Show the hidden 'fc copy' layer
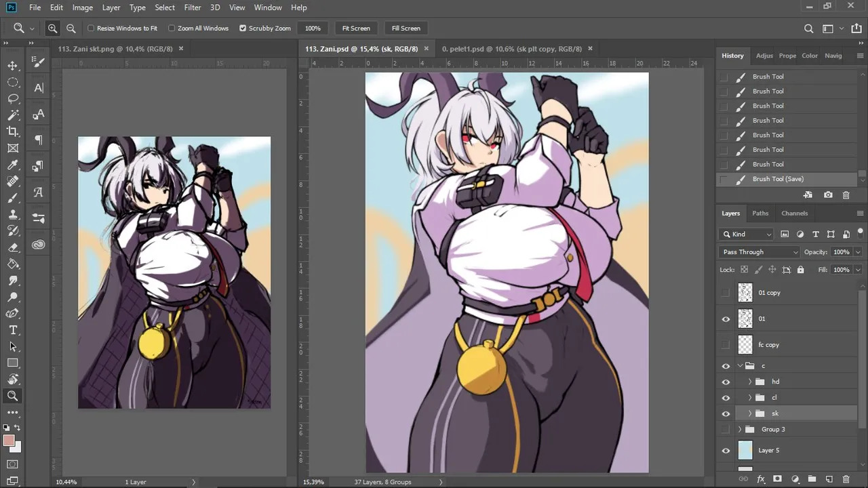Screen dimensions: 868x488 tap(726, 345)
